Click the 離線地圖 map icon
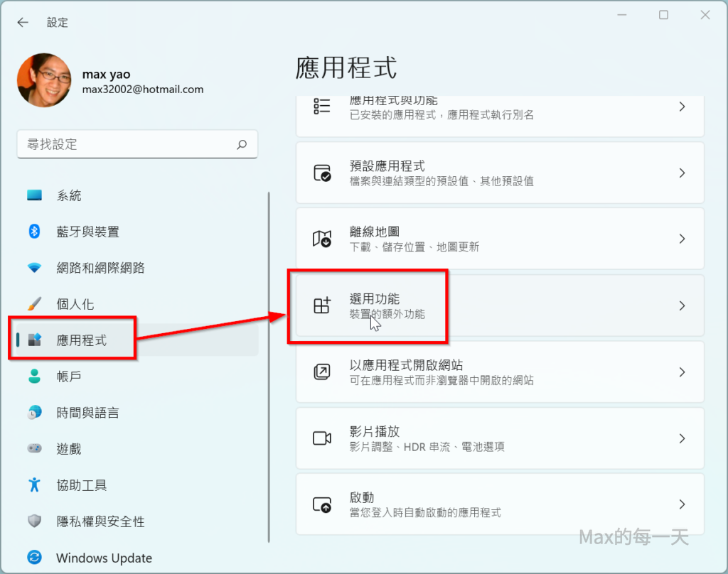Screen dimensions: 728x574 tap(322, 239)
